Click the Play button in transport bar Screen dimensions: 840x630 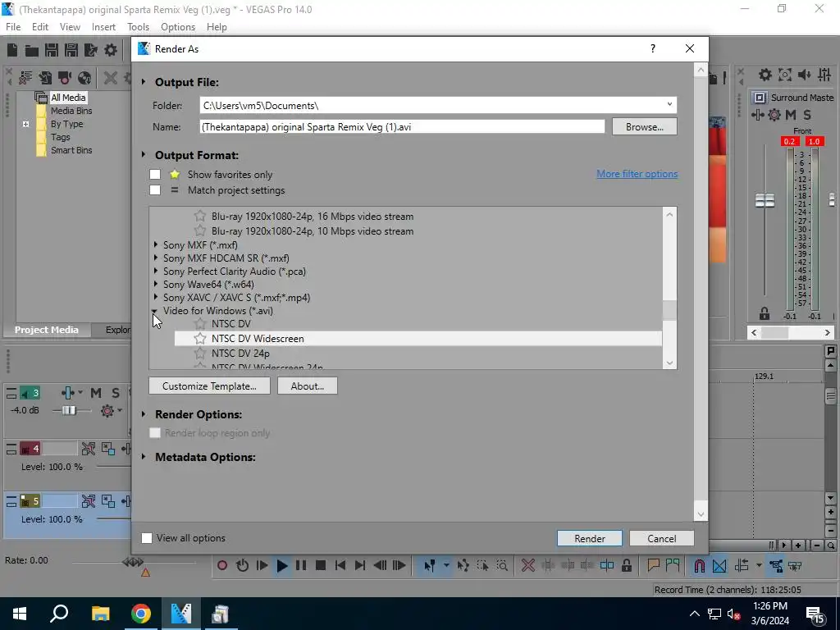(x=282, y=565)
